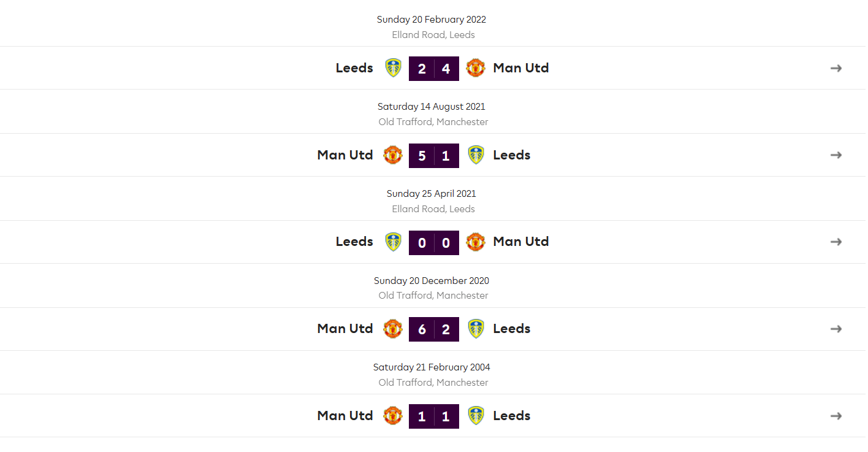Open the 14 August 2021 match using arrow
868x452 pixels.
point(836,155)
